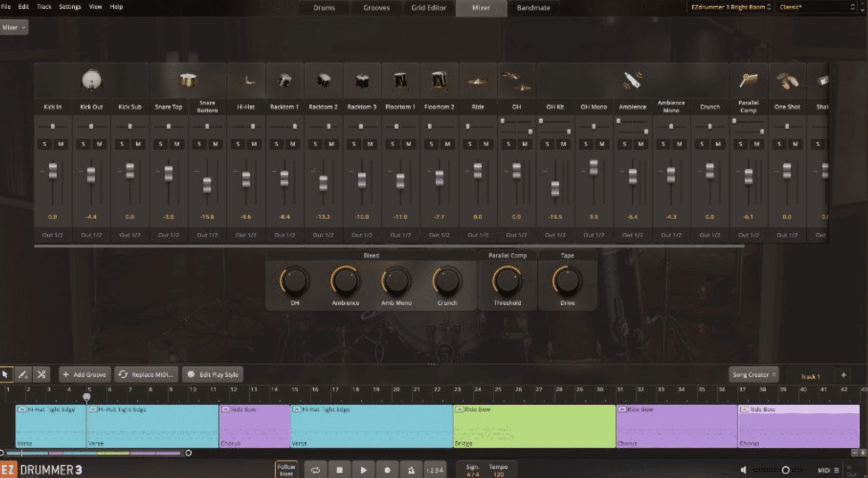Click the Parallel Comp drumstick icon

748,80
